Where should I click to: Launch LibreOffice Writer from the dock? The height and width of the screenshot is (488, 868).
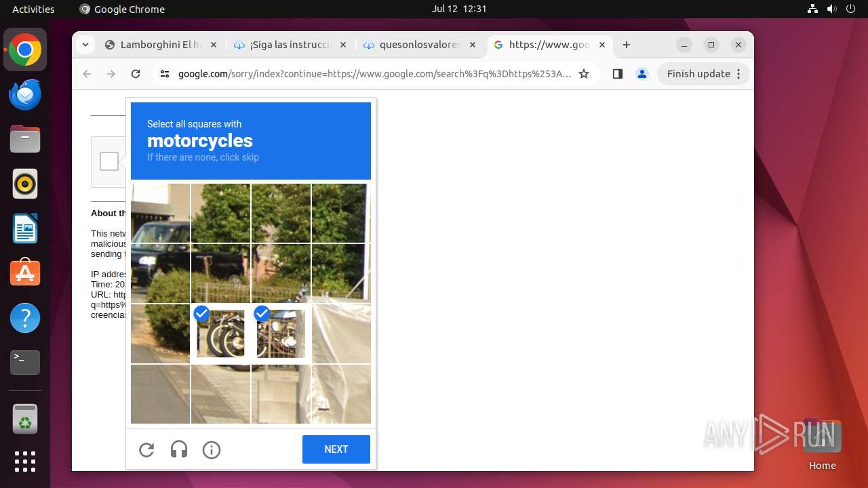(25, 228)
